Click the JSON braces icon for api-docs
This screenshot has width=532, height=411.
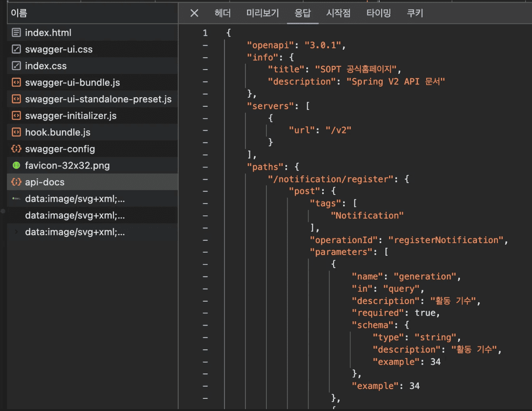click(x=16, y=182)
